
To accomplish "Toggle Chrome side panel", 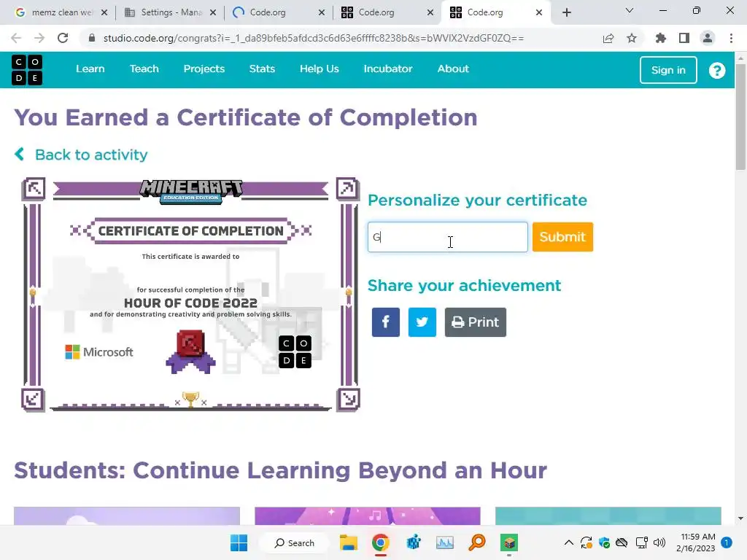I will click(x=684, y=38).
